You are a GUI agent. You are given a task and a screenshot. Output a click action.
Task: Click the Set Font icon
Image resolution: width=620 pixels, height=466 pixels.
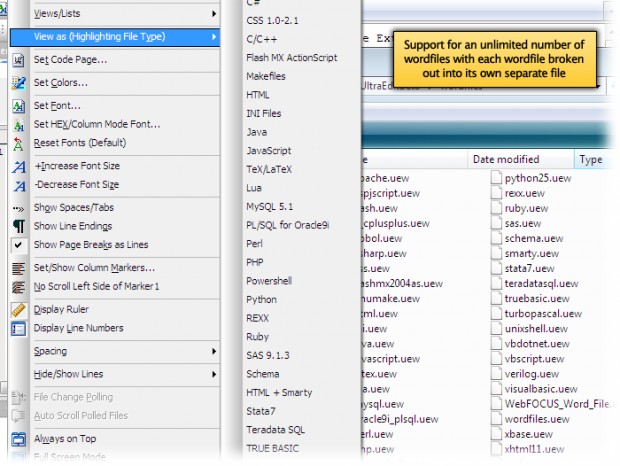[x=18, y=106]
